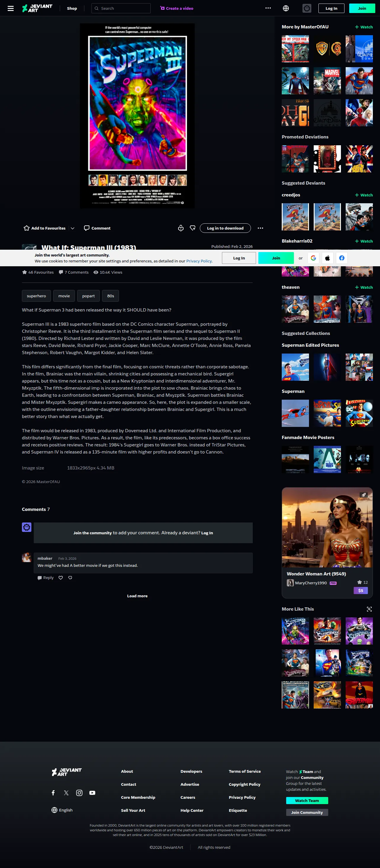Click the DeviantArt logo in the header
The height and width of the screenshot is (868, 380).
coord(37,8)
